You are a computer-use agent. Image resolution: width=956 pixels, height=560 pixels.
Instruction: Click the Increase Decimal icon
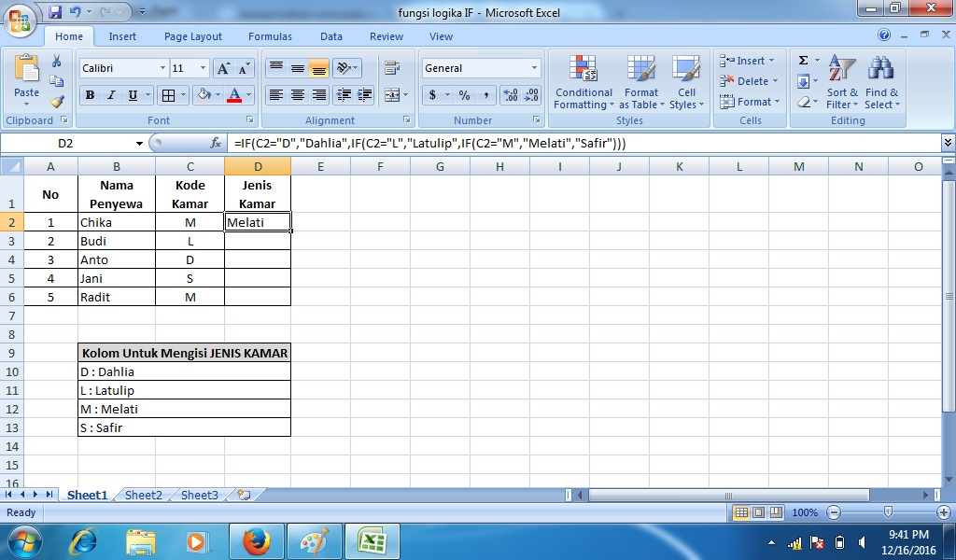click(x=508, y=92)
